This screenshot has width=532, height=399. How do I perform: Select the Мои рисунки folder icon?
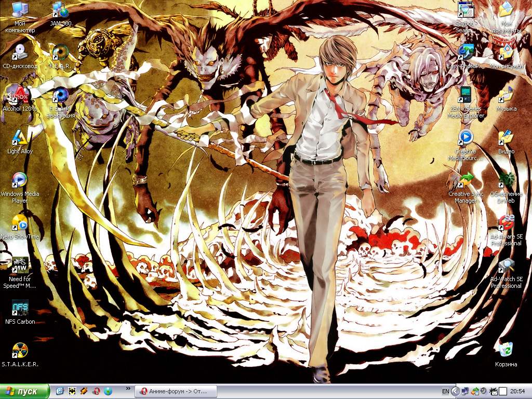pos(506,56)
